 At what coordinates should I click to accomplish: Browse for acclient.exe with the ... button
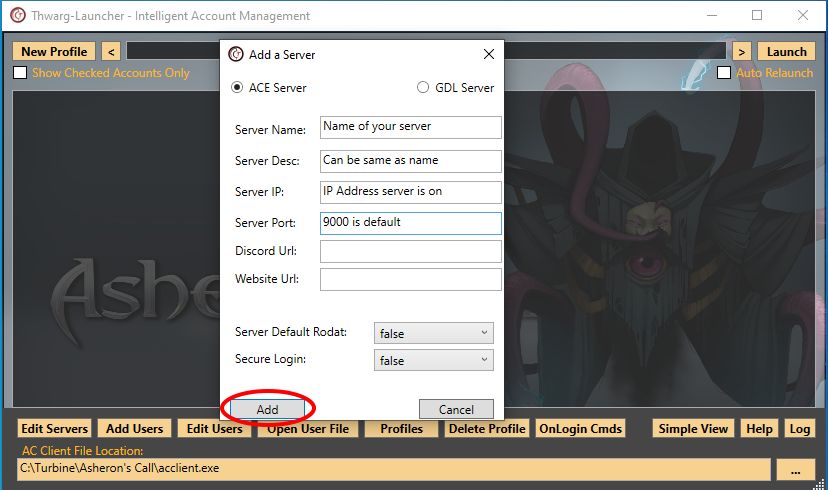click(x=795, y=469)
